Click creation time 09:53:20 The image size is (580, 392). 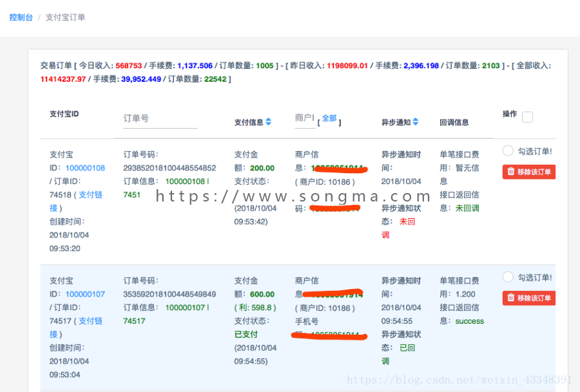pyautogui.click(x=64, y=248)
